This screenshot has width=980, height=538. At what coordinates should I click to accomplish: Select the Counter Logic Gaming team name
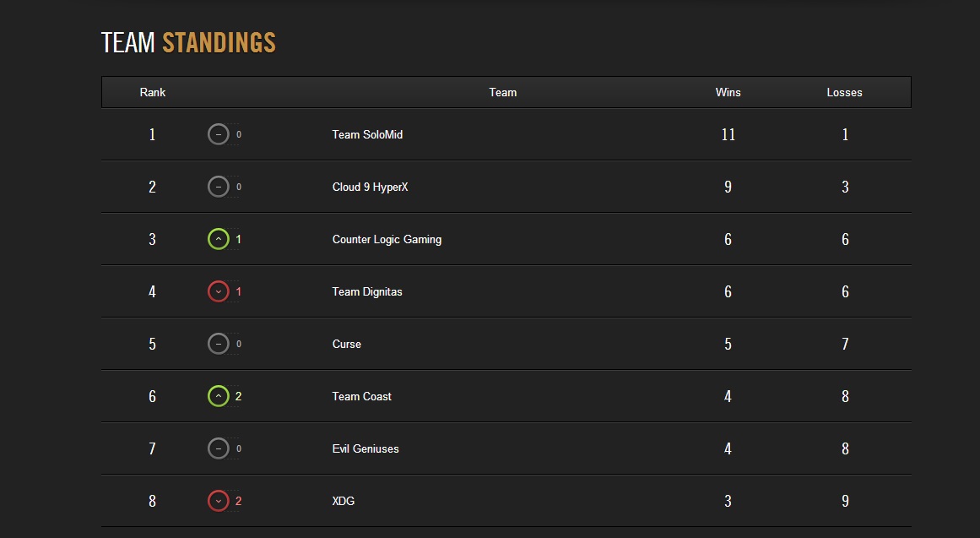pyautogui.click(x=387, y=240)
